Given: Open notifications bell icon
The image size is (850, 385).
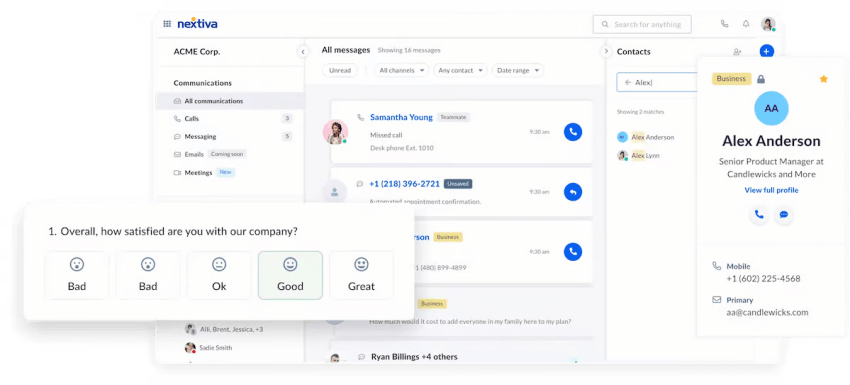Looking at the screenshot, I should pyautogui.click(x=746, y=24).
